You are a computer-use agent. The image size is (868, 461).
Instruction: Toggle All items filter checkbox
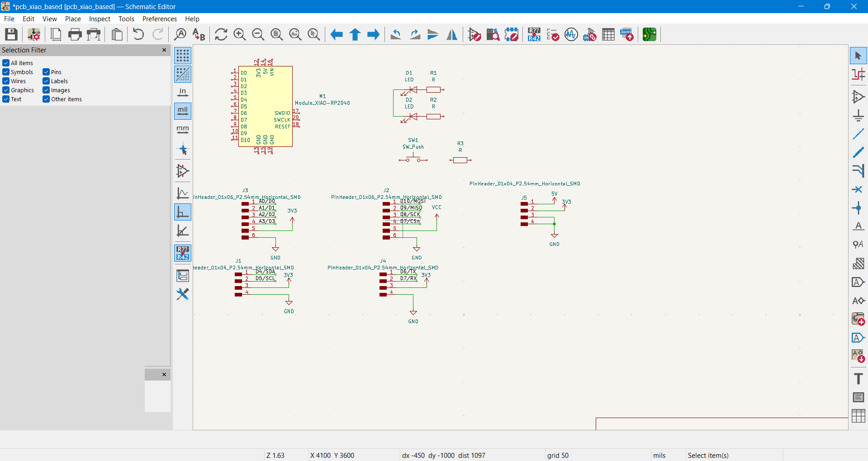6,63
